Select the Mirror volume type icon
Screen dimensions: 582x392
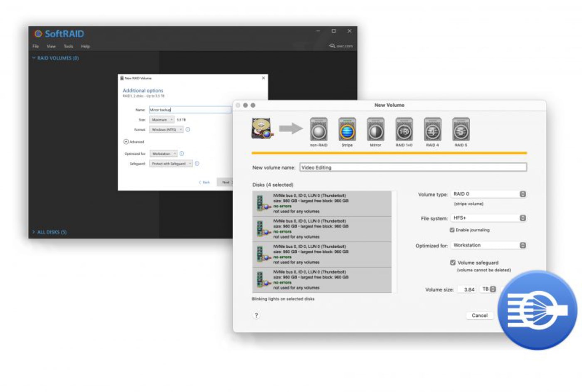click(375, 130)
